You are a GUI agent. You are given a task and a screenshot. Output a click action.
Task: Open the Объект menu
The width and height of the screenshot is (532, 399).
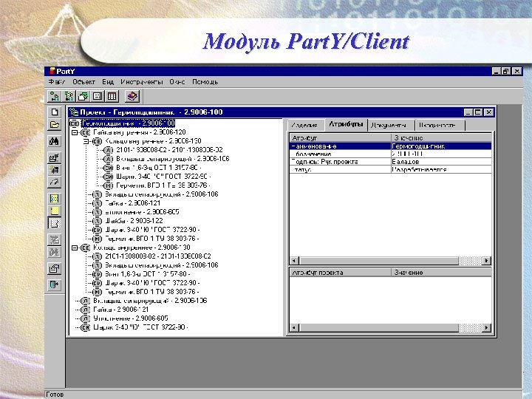(x=83, y=82)
